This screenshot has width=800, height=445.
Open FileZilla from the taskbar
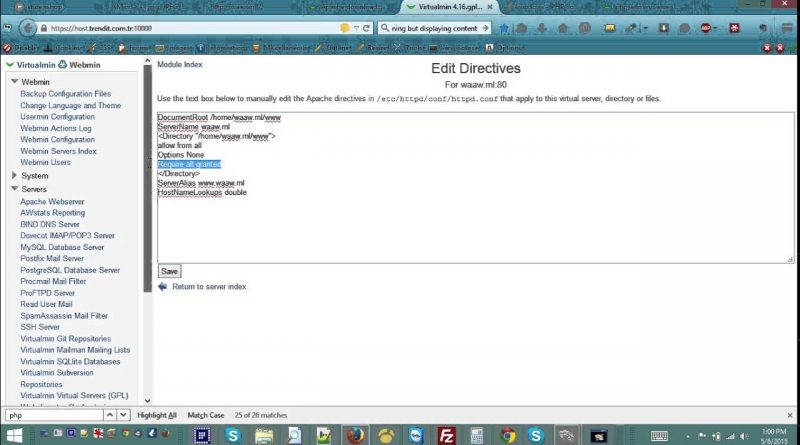click(446, 435)
